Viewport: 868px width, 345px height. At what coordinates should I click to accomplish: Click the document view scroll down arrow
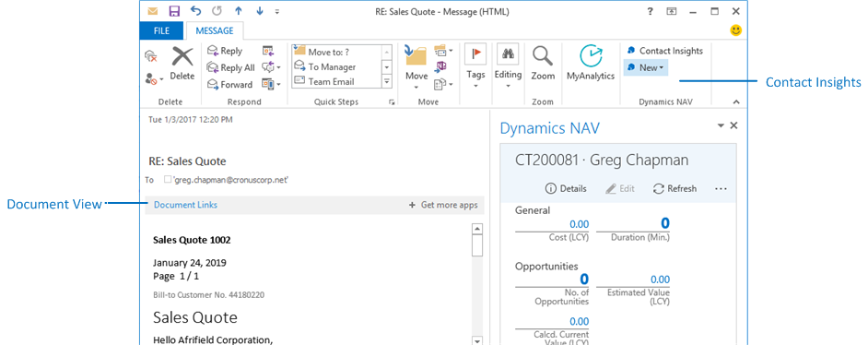[477, 340]
